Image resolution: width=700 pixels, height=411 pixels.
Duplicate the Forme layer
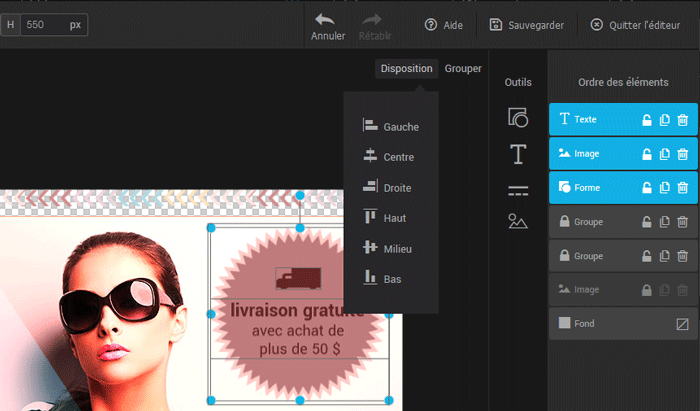(665, 188)
